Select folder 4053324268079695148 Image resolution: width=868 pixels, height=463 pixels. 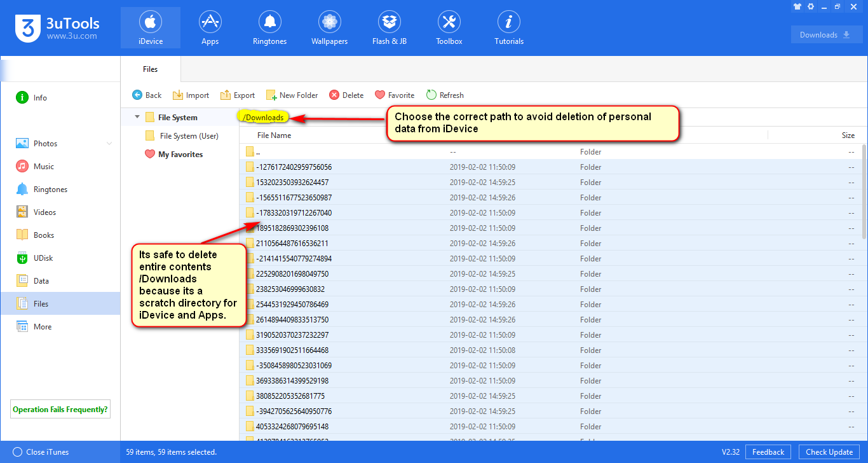[x=550, y=427]
